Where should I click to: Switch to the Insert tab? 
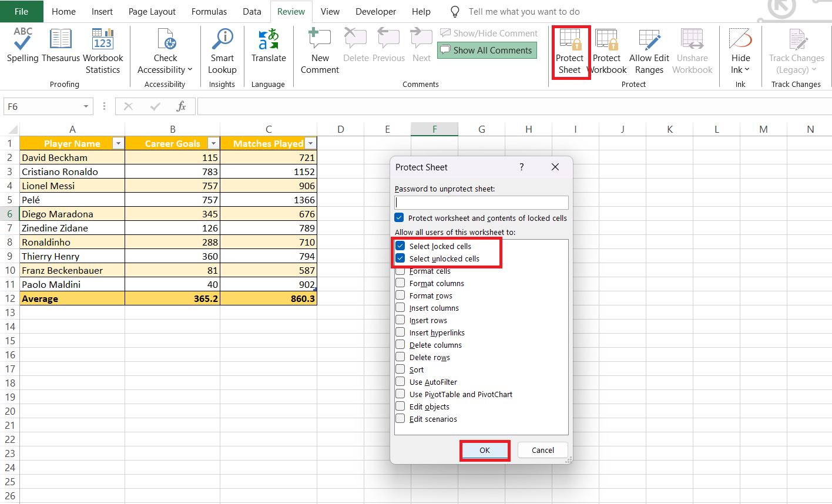tap(102, 11)
